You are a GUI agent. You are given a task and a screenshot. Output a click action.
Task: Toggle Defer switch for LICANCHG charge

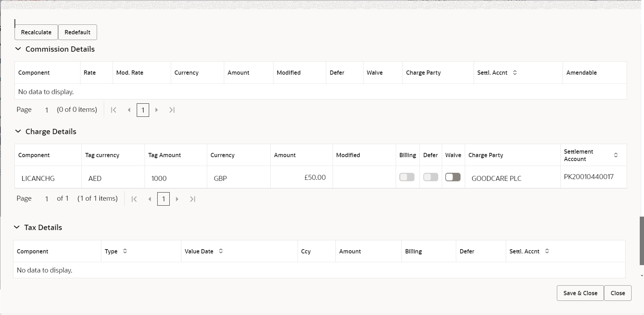pyautogui.click(x=431, y=177)
